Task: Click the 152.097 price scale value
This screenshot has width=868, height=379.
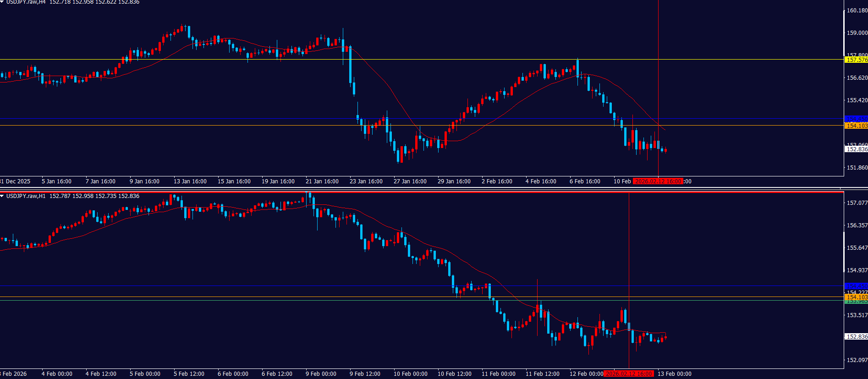Action: 857,360
